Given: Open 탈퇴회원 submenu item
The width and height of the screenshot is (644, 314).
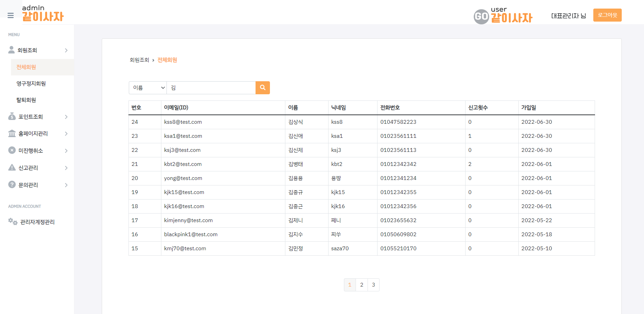Looking at the screenshot, I should 26,100.
